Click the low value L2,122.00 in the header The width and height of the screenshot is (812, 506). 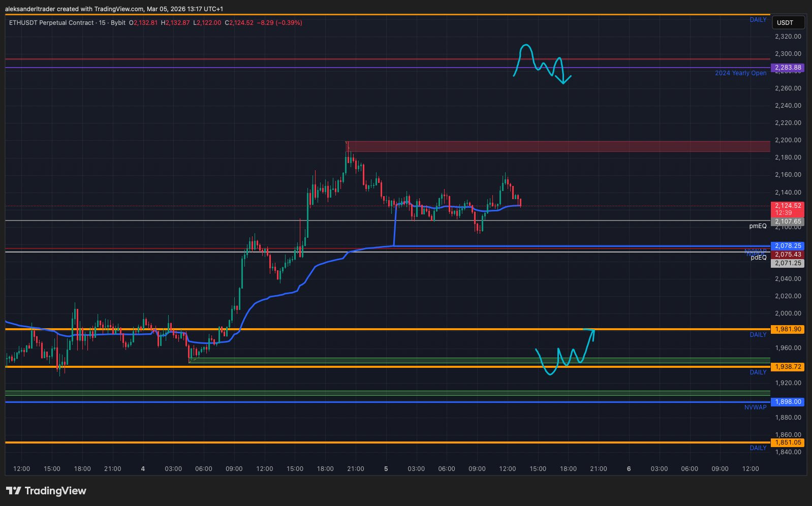coord(207,23)
